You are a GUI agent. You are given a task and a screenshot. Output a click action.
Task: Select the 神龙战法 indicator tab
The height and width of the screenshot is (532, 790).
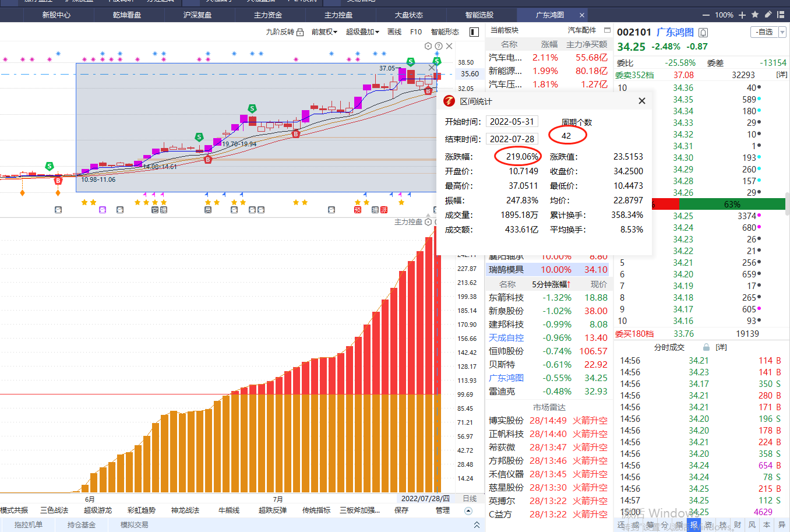point(185,510)
